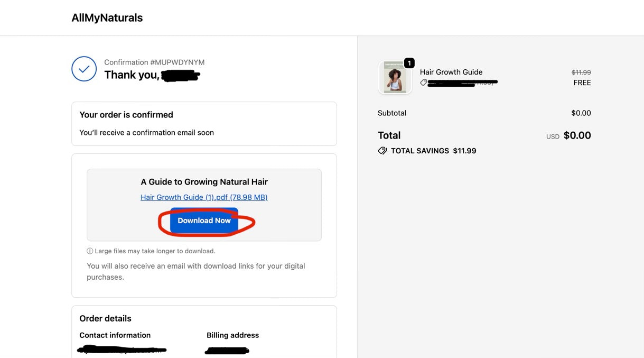
Task: Click the A Guide to Growing Natural Hair title
Action: coord(204,182)
